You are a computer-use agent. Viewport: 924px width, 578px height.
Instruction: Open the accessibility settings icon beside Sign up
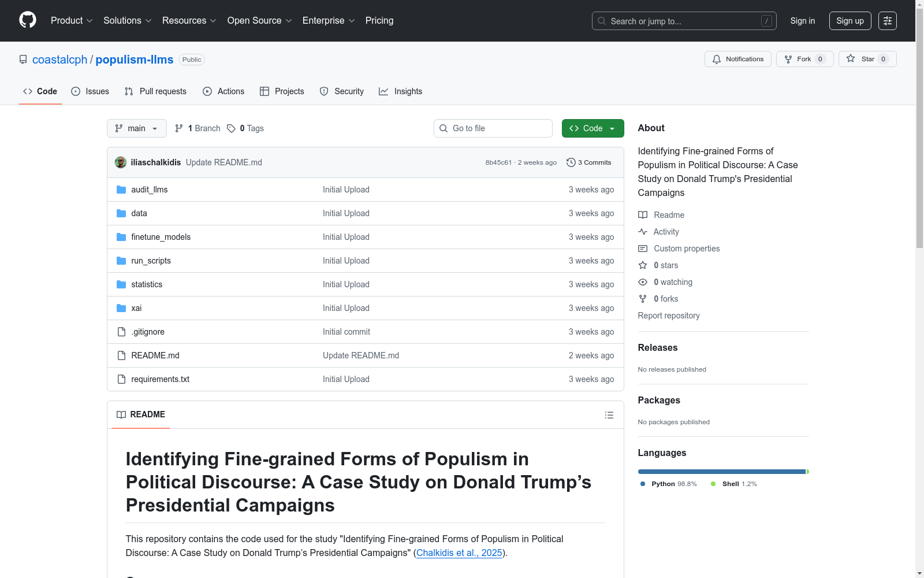pos(888,21)
